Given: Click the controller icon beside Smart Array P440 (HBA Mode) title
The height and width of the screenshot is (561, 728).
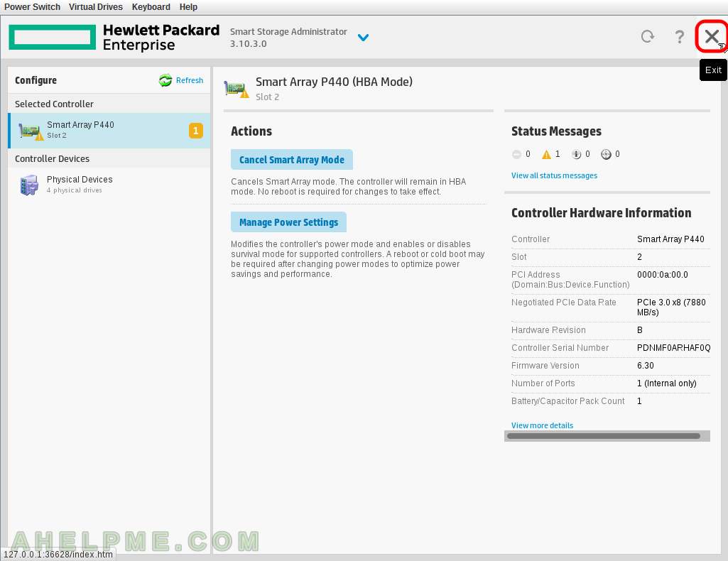Looking at the screenshot, I should [x=237, y=88].
